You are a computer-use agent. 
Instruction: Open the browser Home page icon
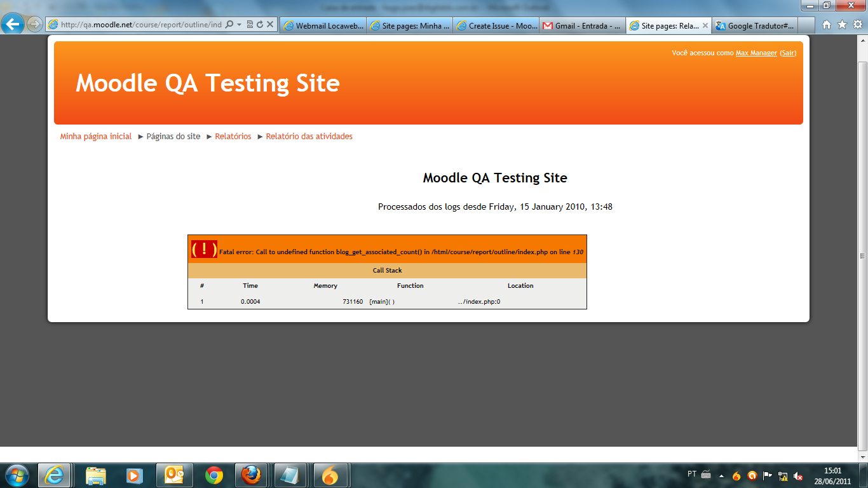pos(827,25)
